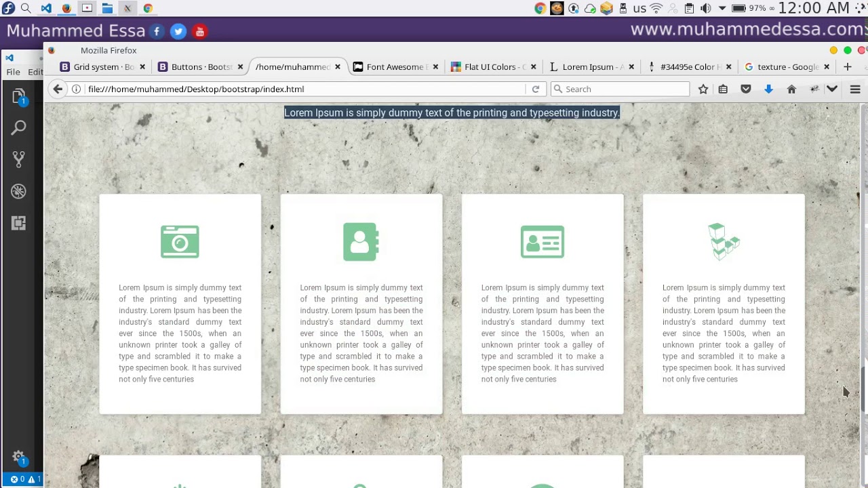The height and width of the screenshot is (488, 868).
Task: Open the desktop search magnifier in panel
Action: coord(26,8)
